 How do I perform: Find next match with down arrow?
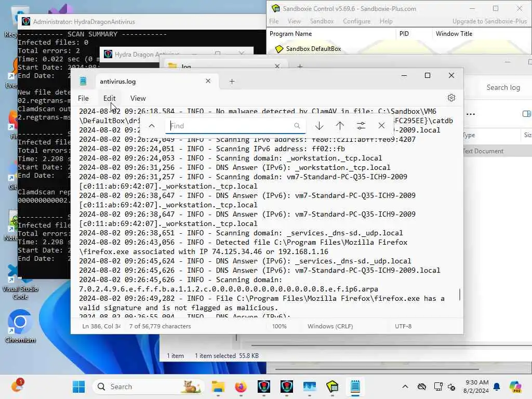[x=319, y=126]
